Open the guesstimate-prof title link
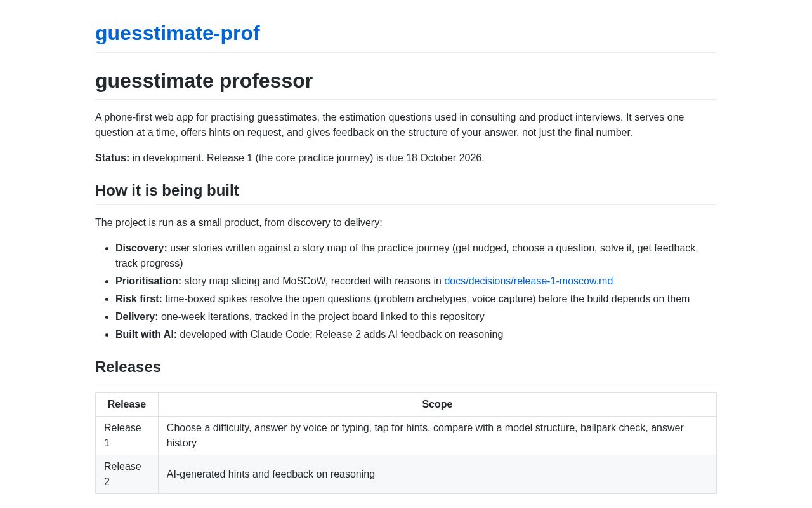 178,33
